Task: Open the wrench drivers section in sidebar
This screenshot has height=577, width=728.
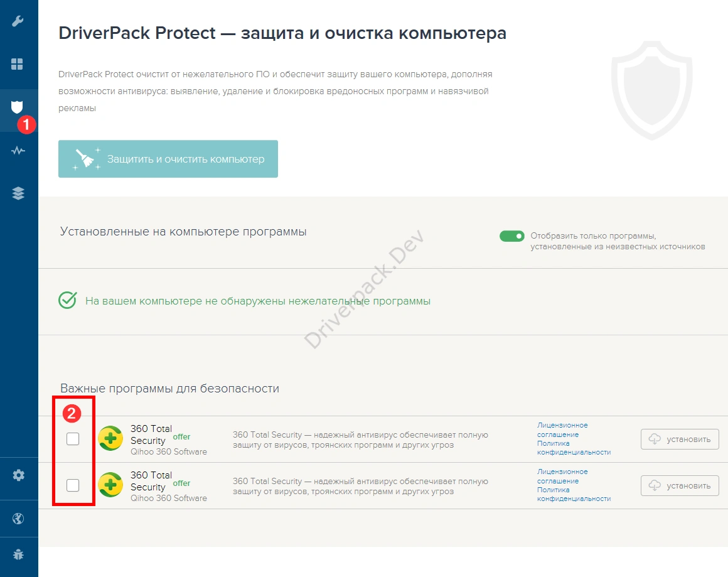Action: tap(18, 21)
